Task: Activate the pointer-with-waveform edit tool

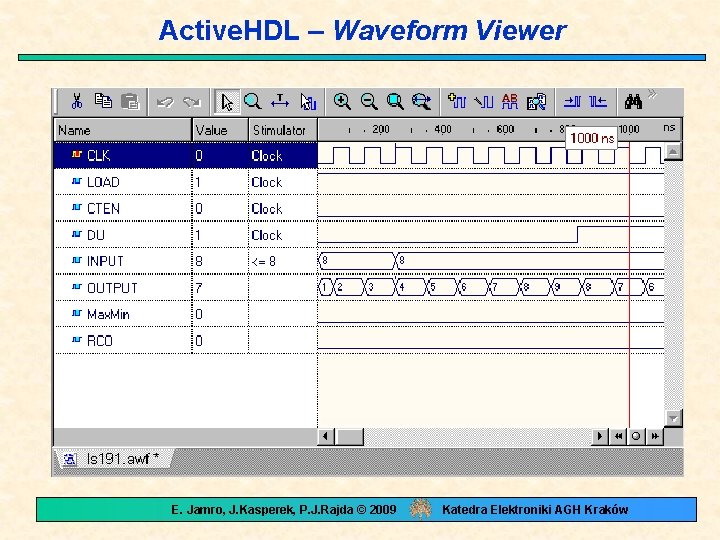Action: click(308, 101)
